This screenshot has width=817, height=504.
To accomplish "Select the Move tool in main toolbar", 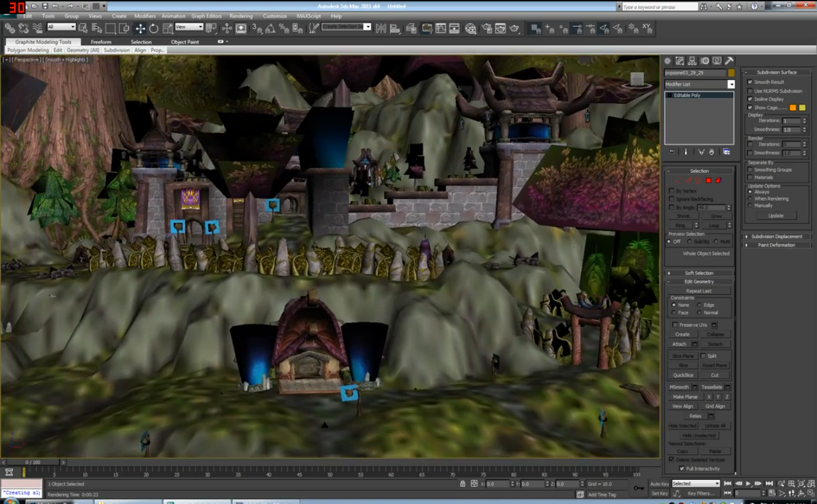I will [x=140, y=29].
